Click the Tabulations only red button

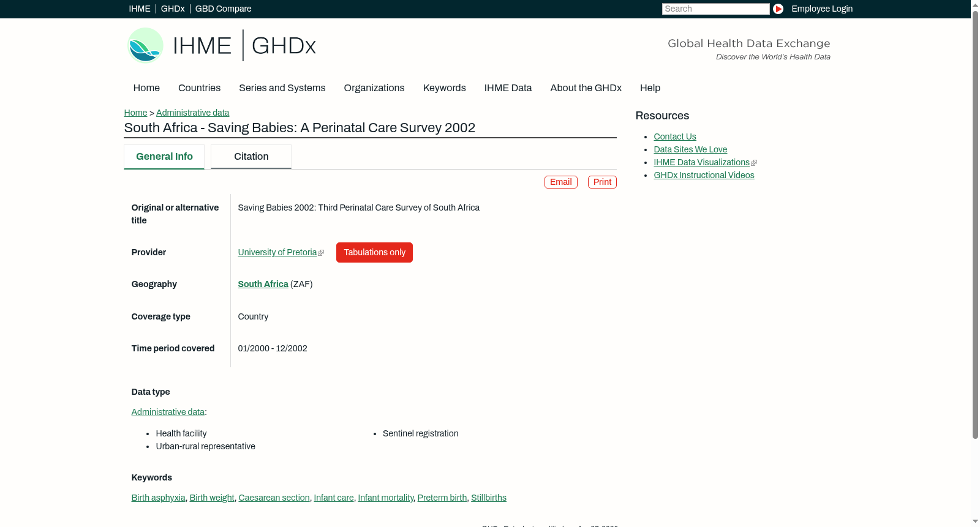point(374,252)
